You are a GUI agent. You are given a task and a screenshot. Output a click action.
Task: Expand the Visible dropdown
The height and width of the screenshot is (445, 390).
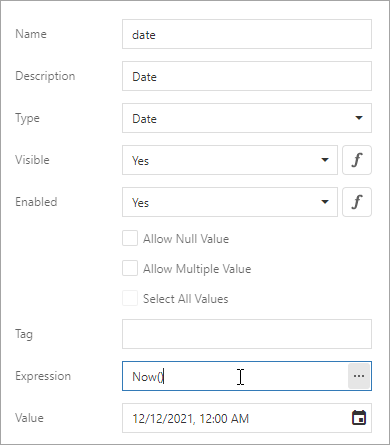325,160
